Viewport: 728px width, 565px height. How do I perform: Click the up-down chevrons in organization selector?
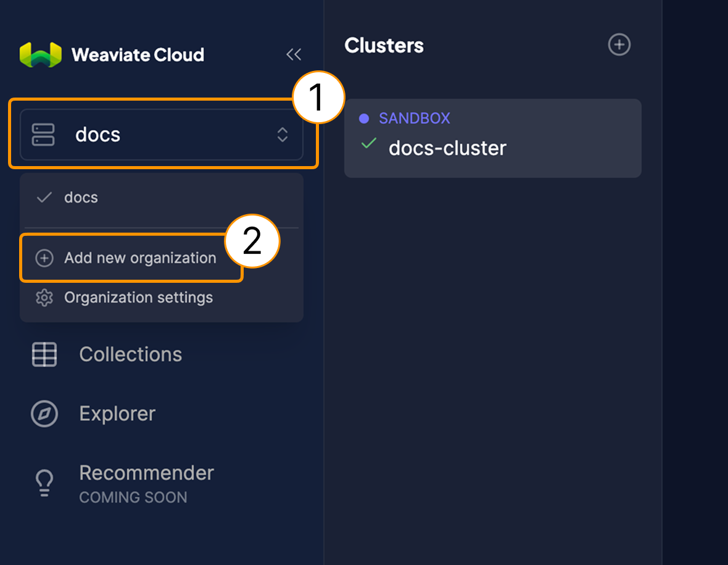click(x=283, y=135)
